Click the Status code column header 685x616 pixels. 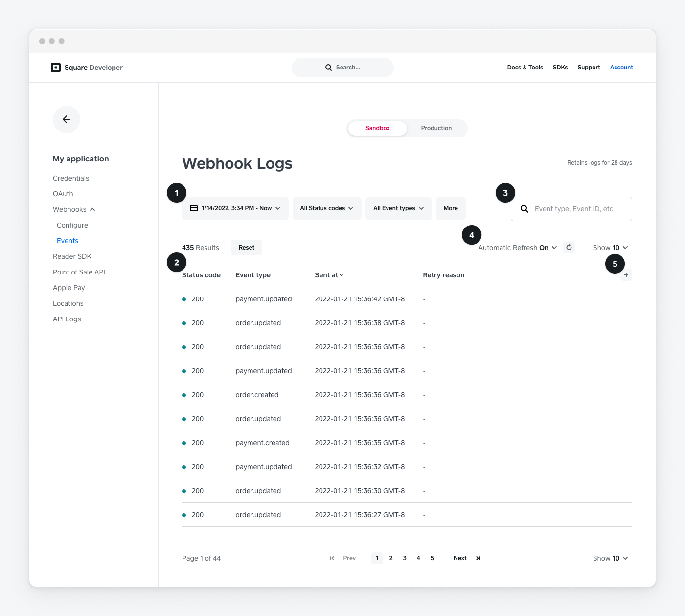point(201,275)
